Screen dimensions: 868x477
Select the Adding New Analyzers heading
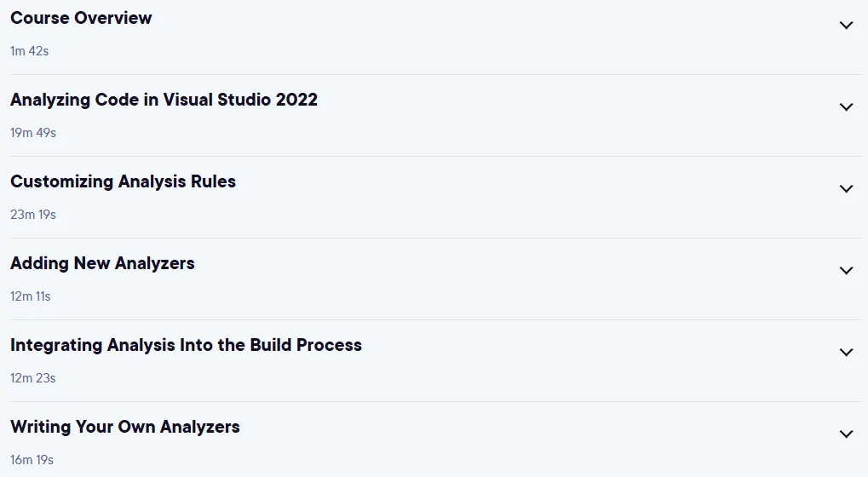click(102, 263)
